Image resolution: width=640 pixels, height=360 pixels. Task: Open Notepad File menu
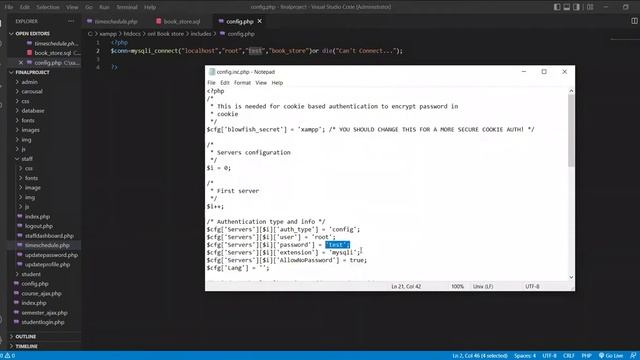pos(211,83)
